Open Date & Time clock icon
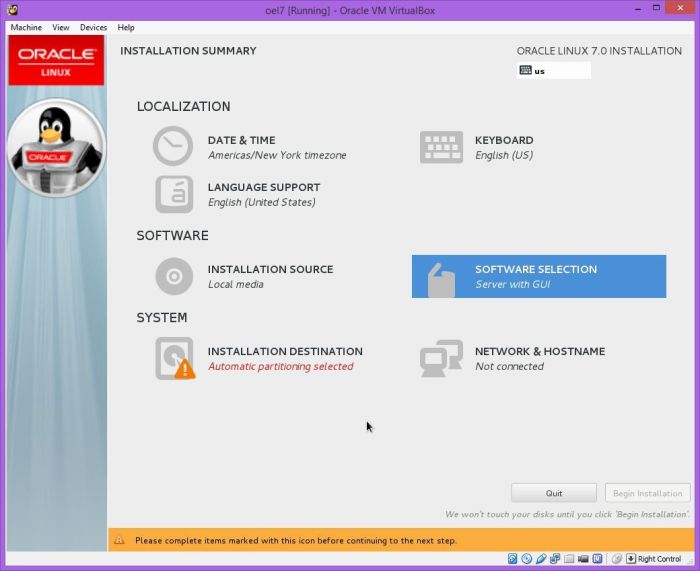 click(x=173, y=147)
